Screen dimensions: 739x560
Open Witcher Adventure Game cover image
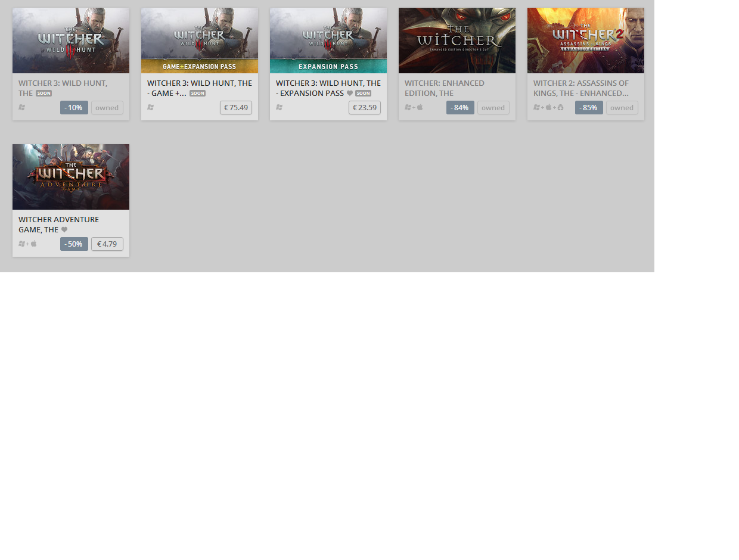coord(71,177)
